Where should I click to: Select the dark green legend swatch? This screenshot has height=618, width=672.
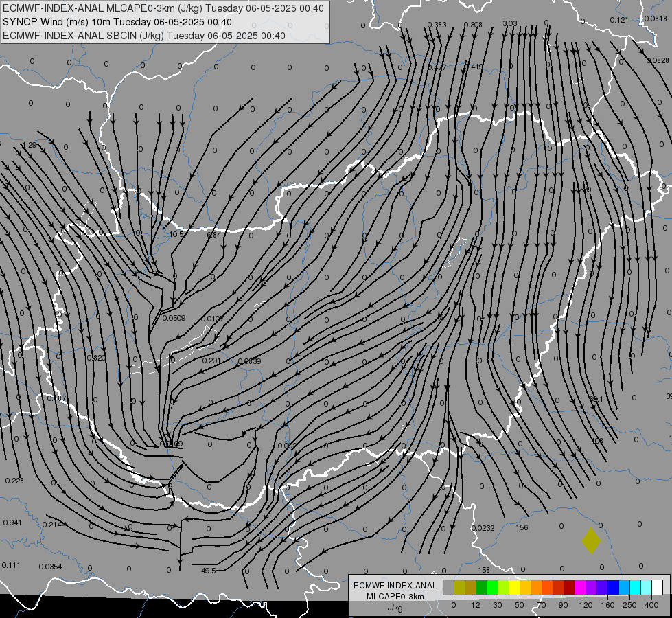coord(481,587)
